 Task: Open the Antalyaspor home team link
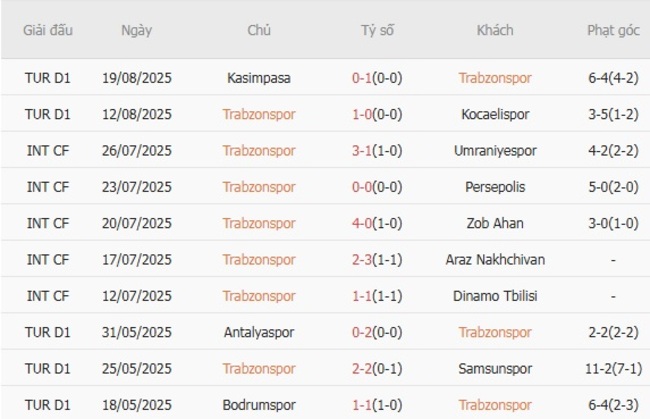click(x=259, y=332)
